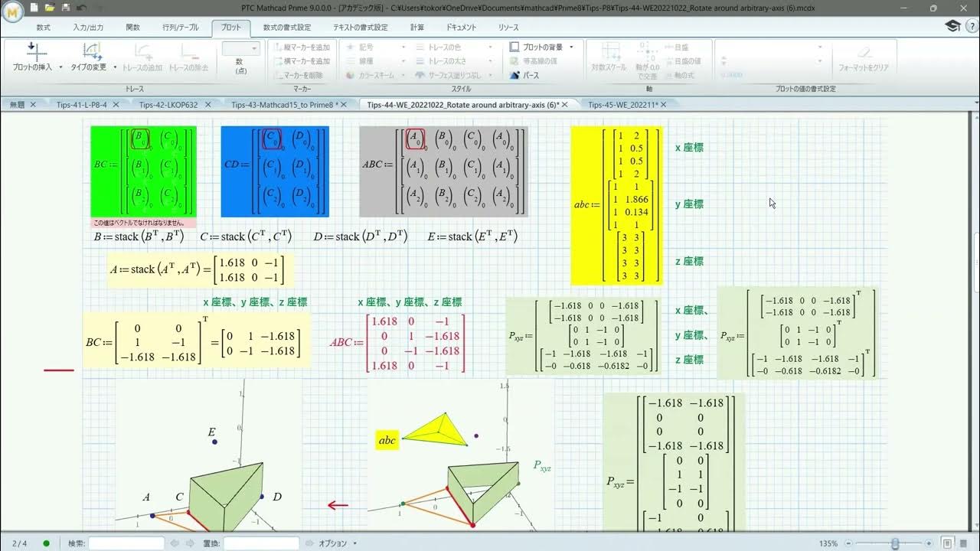Click the zoom slider handle in status bar
Screen dimensions: 980x551
coord(895,543)
